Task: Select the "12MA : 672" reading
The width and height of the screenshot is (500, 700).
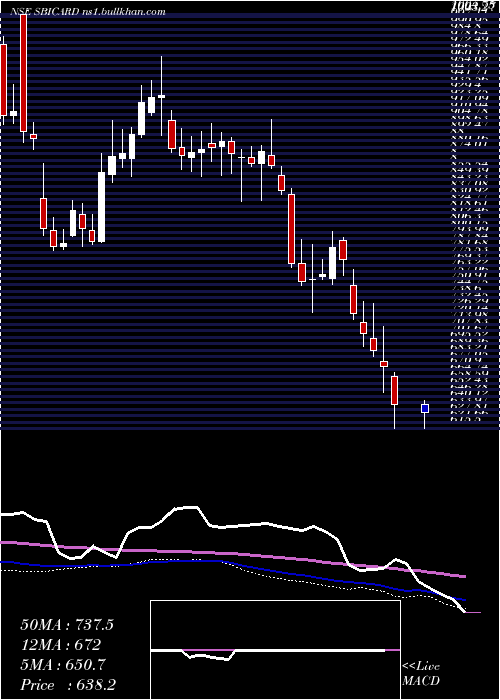Action: (x=60, y=645)
